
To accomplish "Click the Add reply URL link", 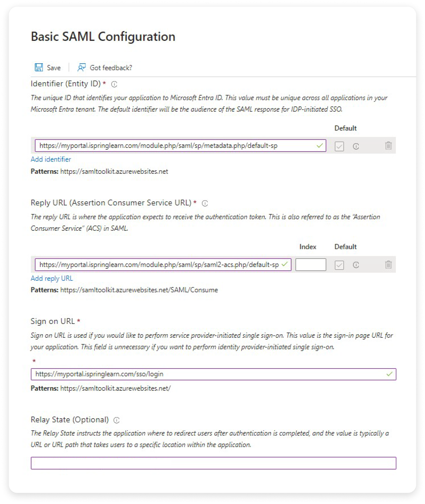I will click(52, 278).
